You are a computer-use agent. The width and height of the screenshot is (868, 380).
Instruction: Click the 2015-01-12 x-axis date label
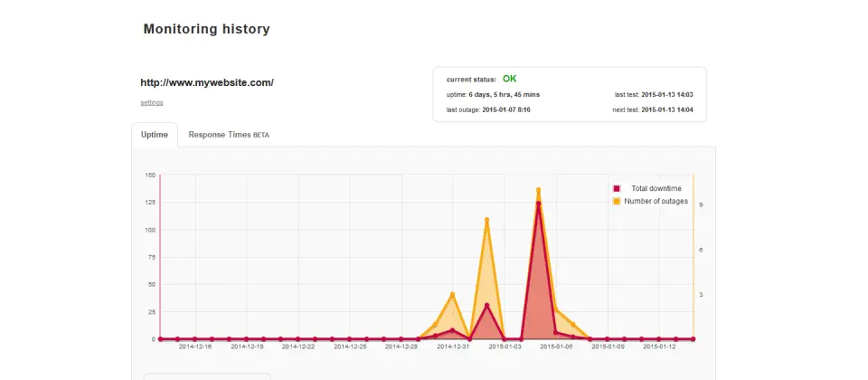click(x=659, y=347)
